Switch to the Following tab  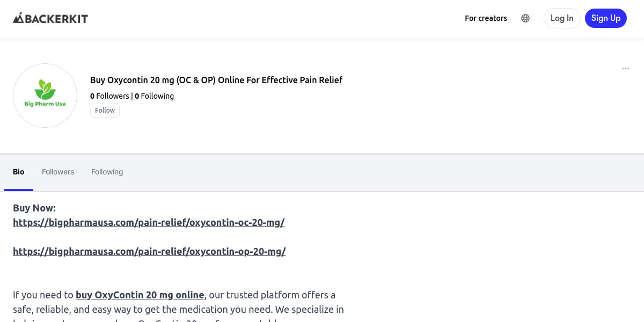point(107,172)
